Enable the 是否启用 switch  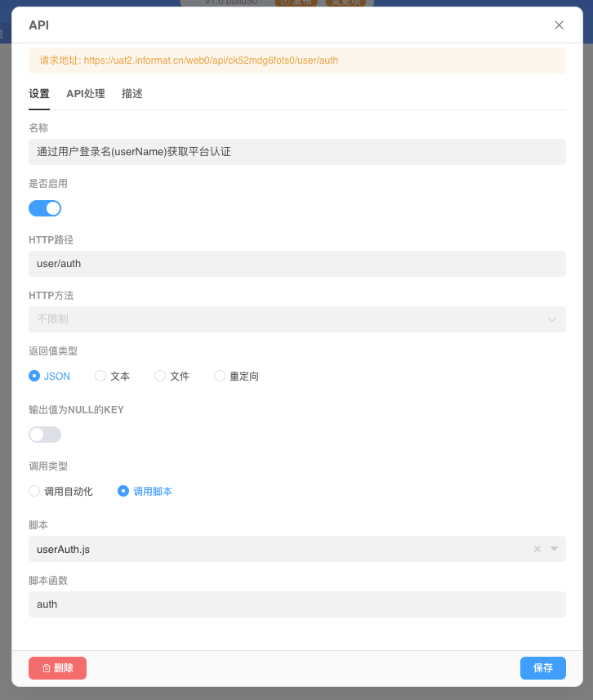[x=45, y=208]
